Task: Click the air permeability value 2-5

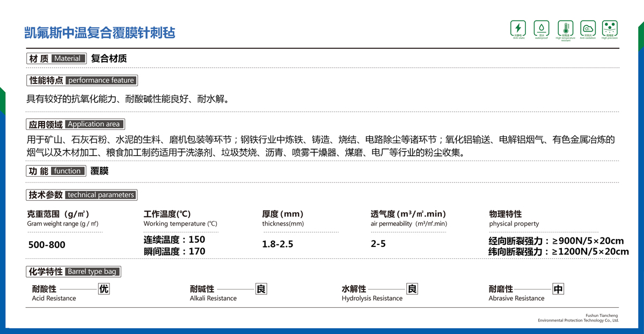Action: click(378, 244)
